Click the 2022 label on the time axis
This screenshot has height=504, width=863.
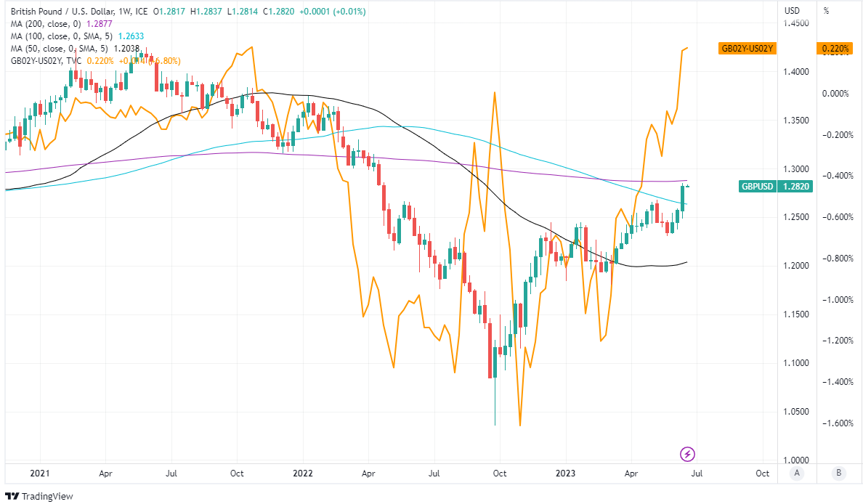point(301,473)
